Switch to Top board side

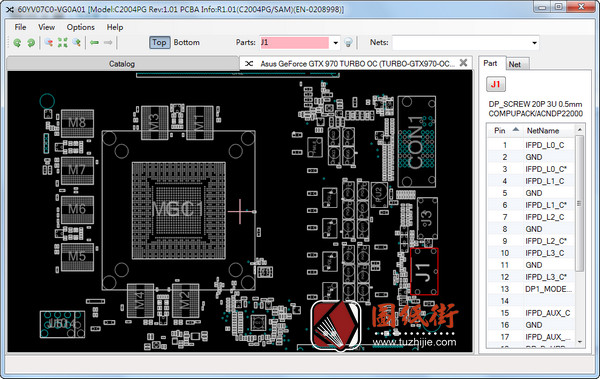click(x=159, y=42)
